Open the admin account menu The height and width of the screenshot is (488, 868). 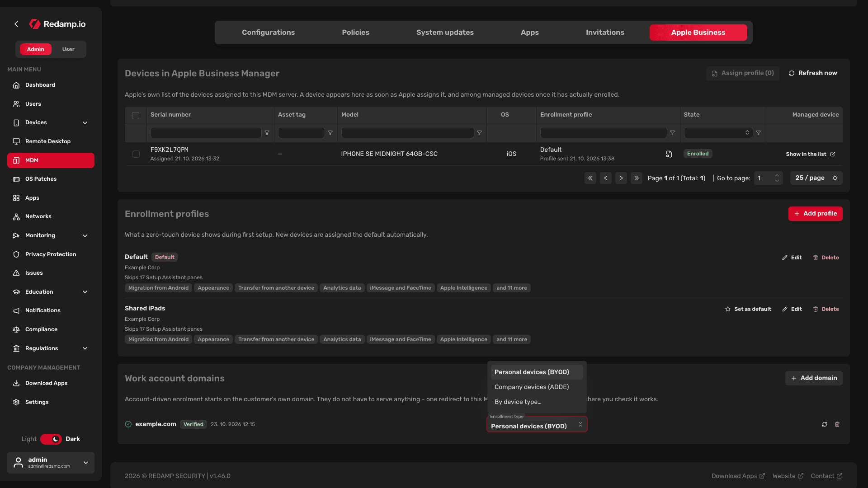pos(51,463)
